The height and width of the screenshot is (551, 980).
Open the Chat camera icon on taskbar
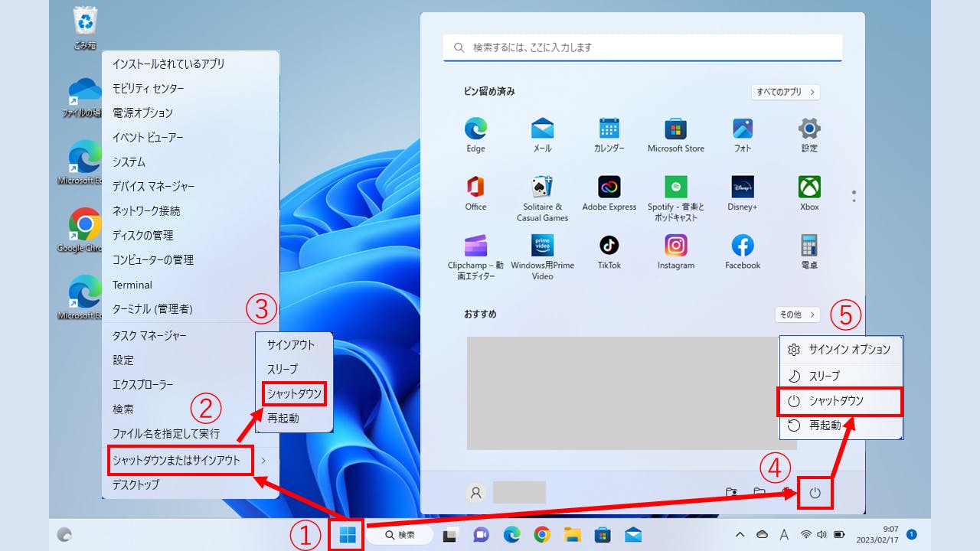tap(481, 535)
